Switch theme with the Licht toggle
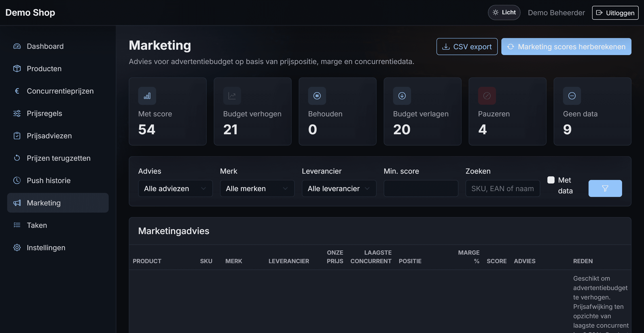The image size is (644, 333). [x=504, y=12]
